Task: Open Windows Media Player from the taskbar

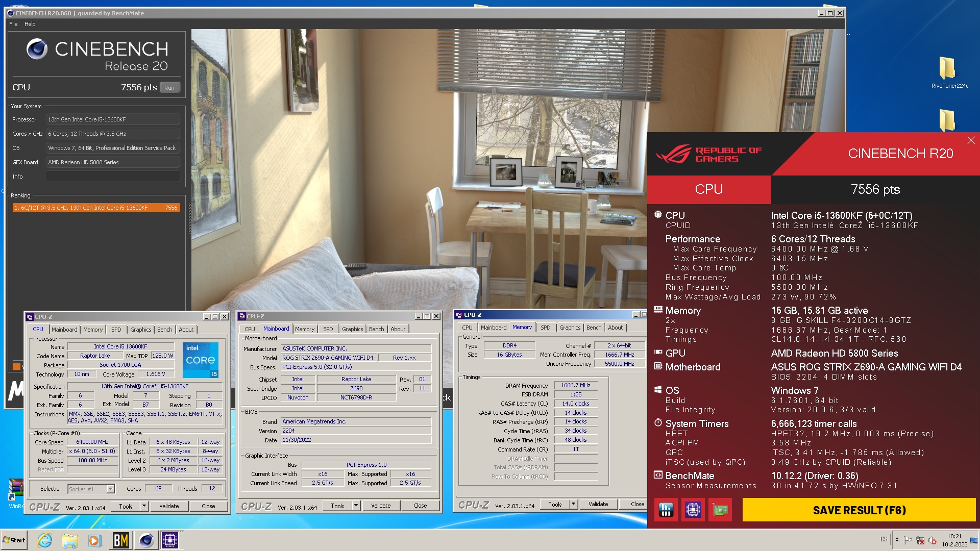Action: [x=94, y=540]
